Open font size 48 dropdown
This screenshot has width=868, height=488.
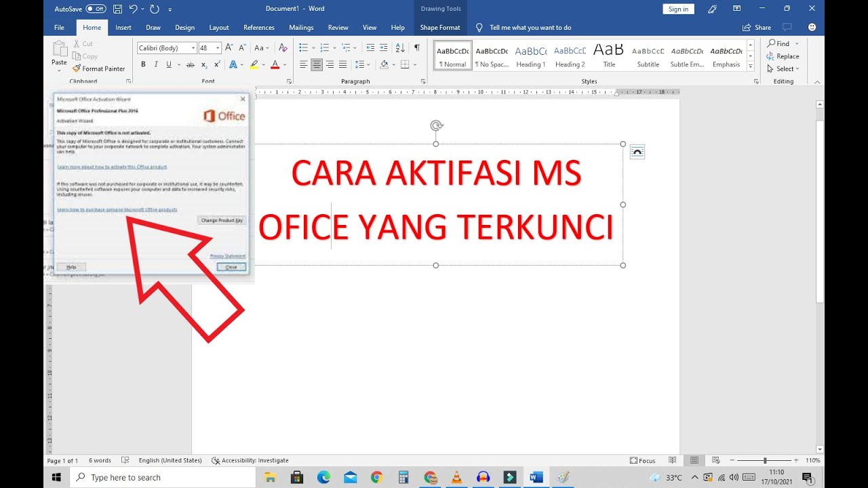(218, 48)
